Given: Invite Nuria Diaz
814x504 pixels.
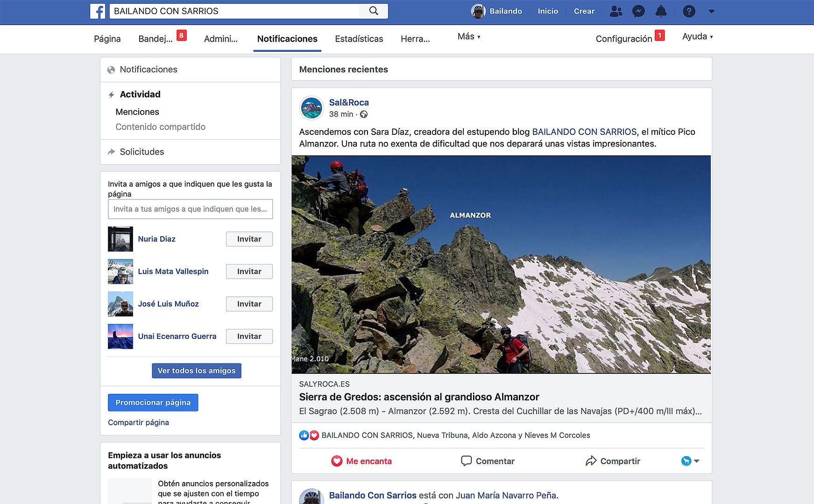Looking at the screenshot, I should [x=249, y=239].
